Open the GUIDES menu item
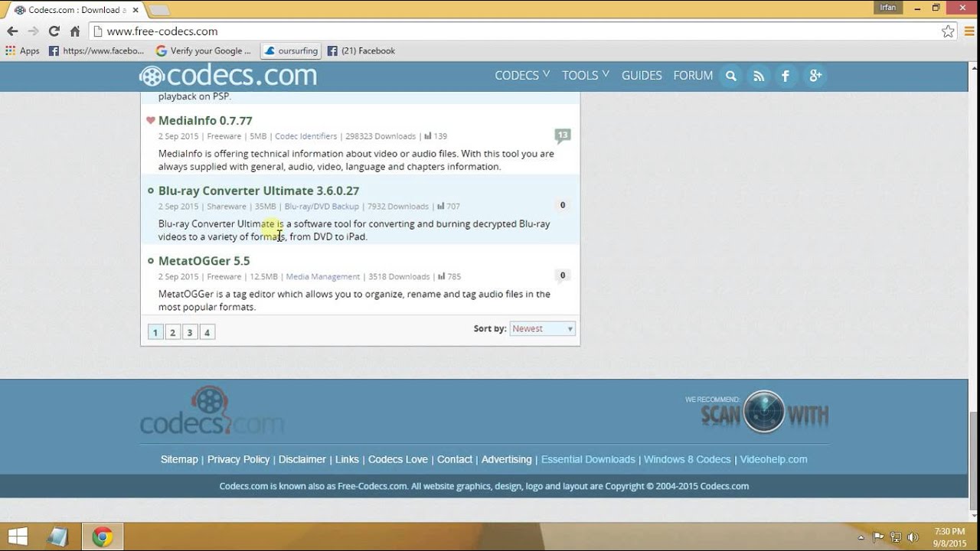The width and height of the screenshot is (980, 551). pos(642,75)
